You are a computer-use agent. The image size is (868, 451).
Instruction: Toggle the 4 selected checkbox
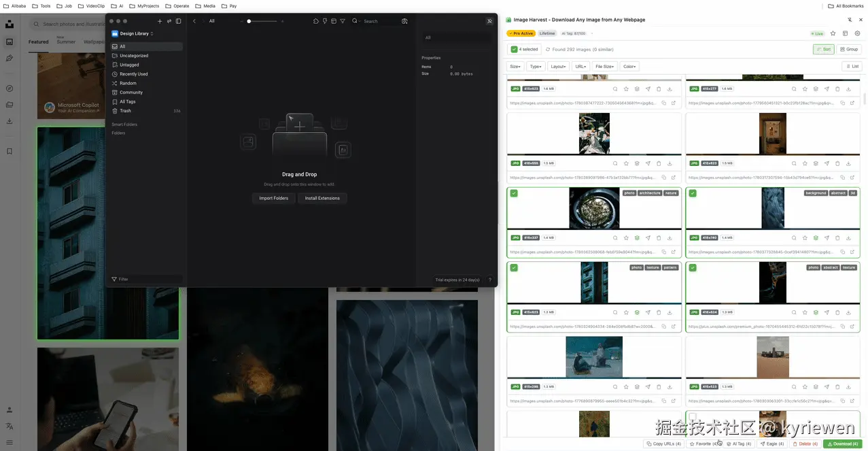coord(515,49)
